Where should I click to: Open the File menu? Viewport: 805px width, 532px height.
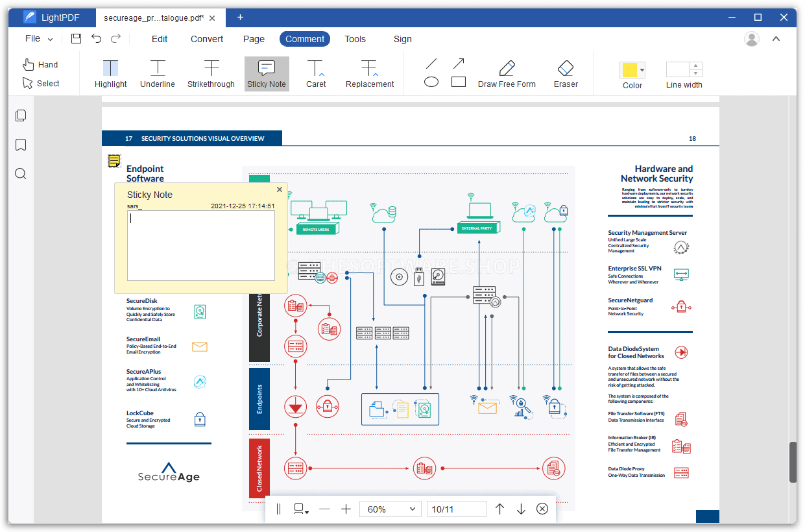click(x=39, y=39)
